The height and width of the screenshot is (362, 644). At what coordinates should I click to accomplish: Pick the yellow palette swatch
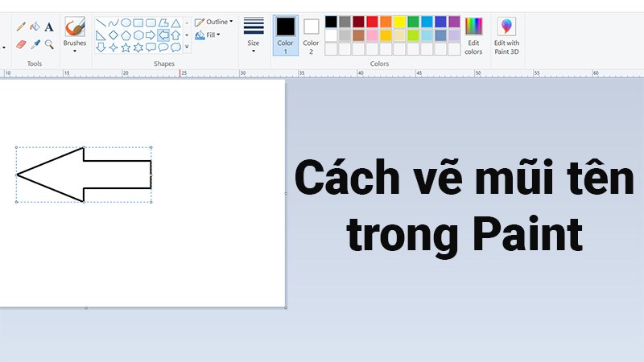click(399, 22)
